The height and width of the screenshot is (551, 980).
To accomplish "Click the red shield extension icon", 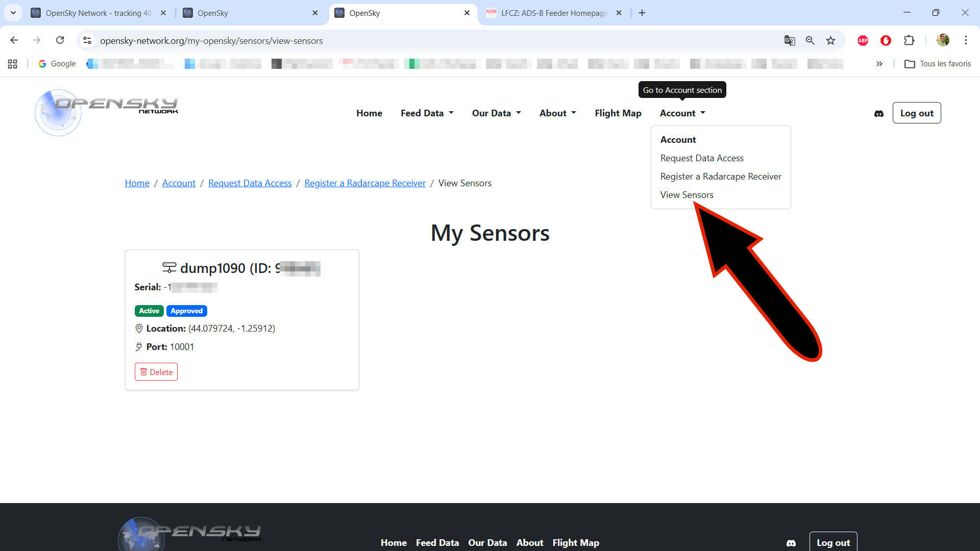I will coord(886,40).
